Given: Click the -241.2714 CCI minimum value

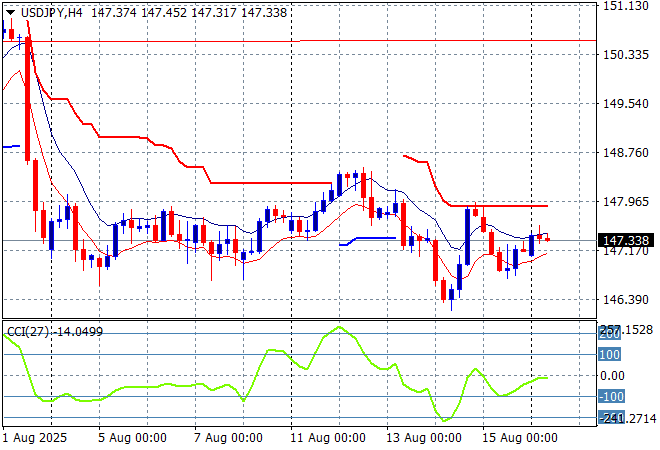Looking at the screenshot, I should tap(627, 418).
